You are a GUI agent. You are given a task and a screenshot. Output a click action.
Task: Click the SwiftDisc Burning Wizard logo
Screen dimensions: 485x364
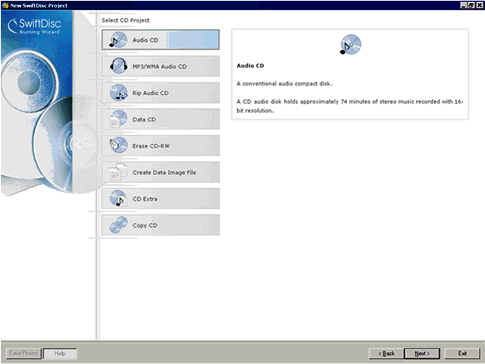click(x=35, y=26)
